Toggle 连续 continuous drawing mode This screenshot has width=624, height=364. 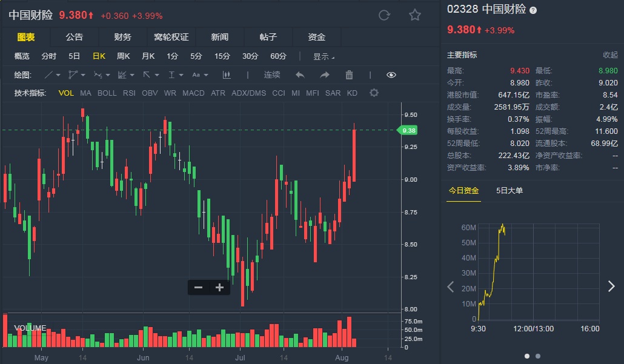[x=272, y=75]
